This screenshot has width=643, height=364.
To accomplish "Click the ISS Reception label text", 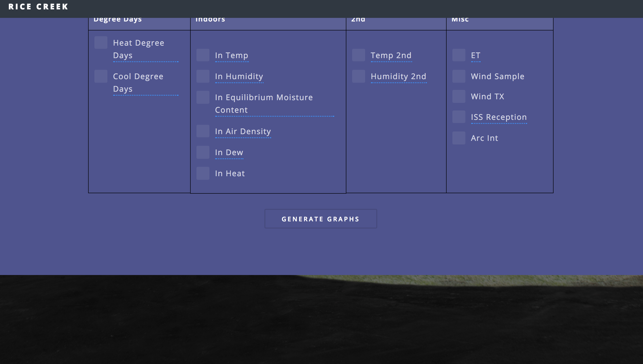I will [499, 117].
